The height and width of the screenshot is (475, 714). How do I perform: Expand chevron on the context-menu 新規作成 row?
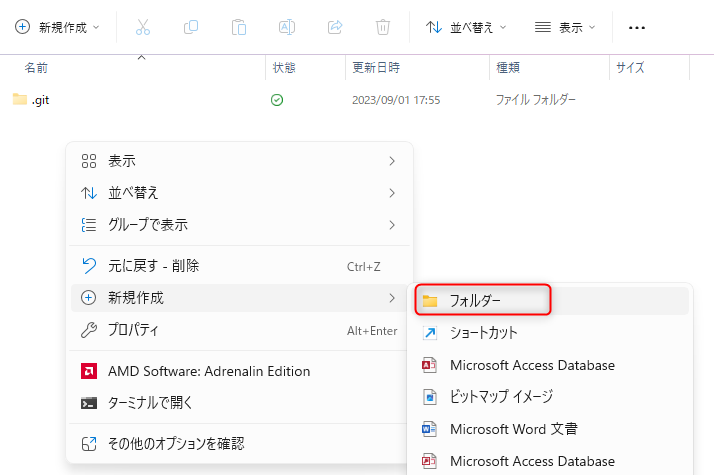pos(392,298)
